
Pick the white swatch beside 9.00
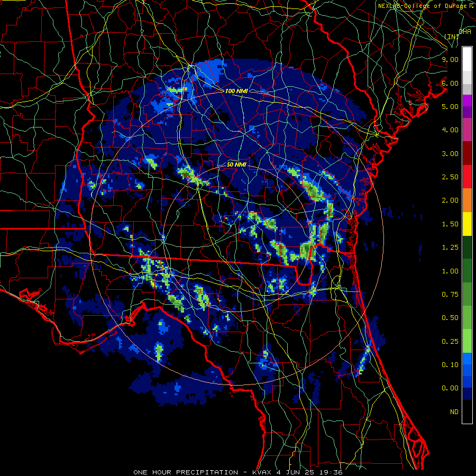click(x=467, y=59)
